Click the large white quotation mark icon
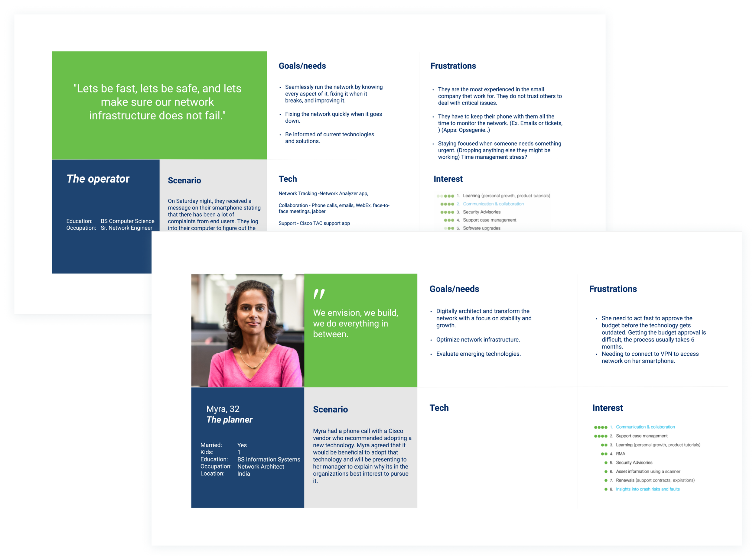Screen dimensions: 756x560 (319, 294)
